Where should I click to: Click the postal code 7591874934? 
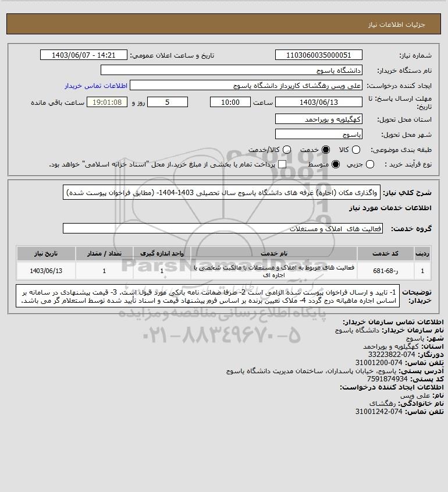coord(387,379)
